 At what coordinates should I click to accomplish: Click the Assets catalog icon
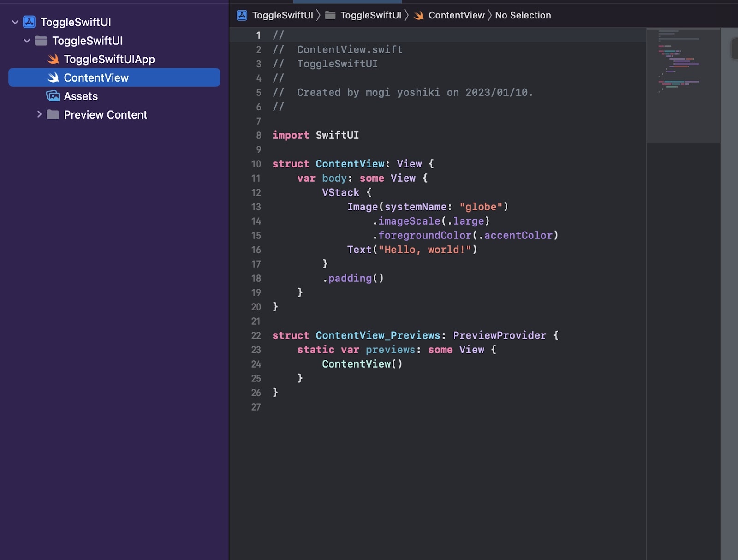(53, 96)
